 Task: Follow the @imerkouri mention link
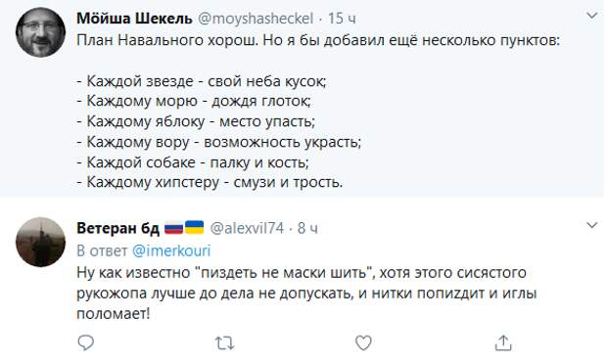[171, 251]
